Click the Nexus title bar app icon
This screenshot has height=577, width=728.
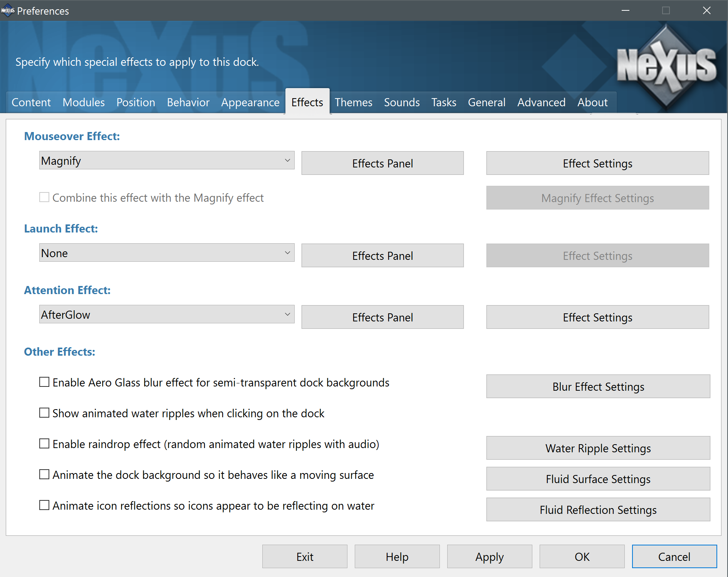tap(8, 11)
